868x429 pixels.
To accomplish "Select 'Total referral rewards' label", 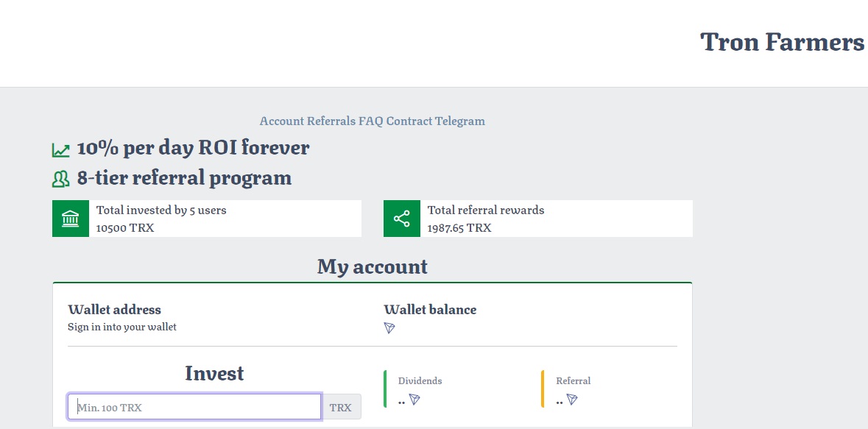I will [486, 210].
